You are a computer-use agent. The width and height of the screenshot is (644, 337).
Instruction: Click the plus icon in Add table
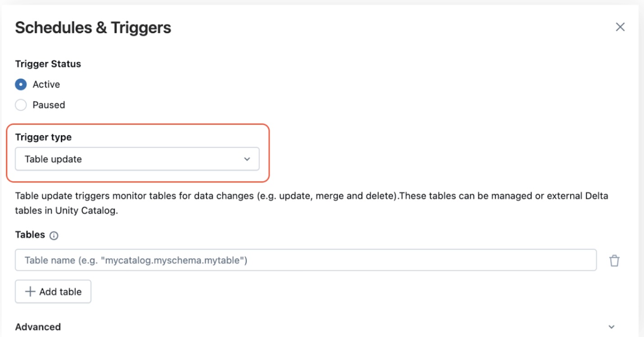tap(30, 291)
